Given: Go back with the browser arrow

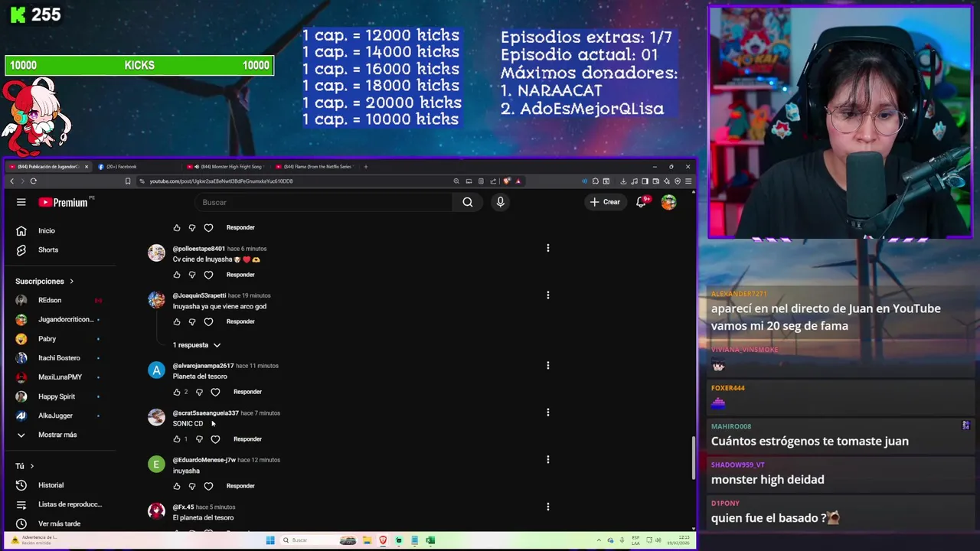Looking at the screenshot, I should click(x=11, y=181).
